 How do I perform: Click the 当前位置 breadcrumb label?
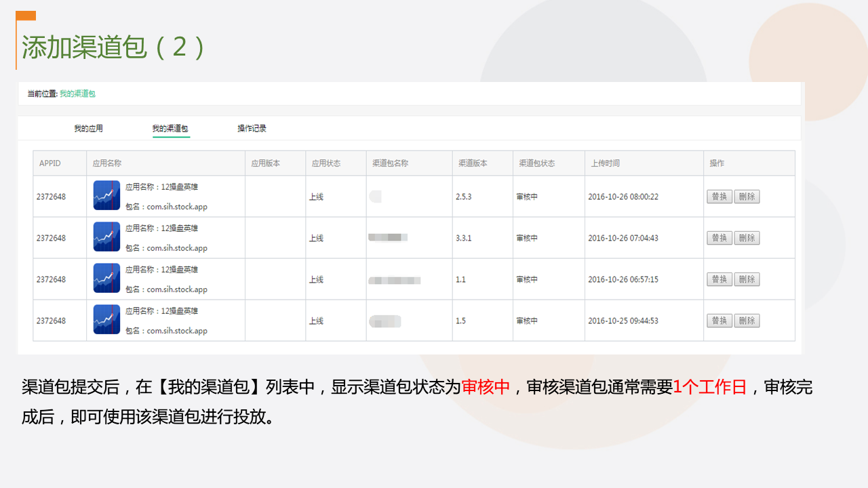42,94
